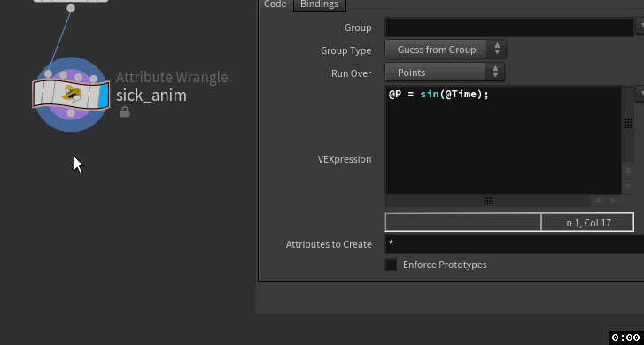This screenshot has height=345, width=644.
Task: Click the Group parameter label
Action: [358, 27]
